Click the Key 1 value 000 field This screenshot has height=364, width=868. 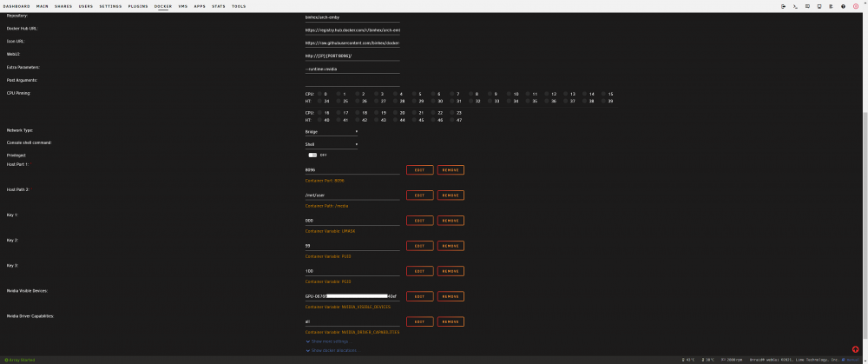tap(352, 221)
